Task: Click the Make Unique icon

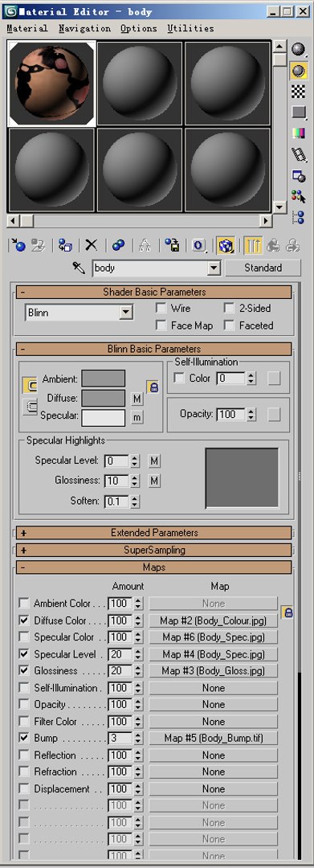Action: click(x=145, y=246)
